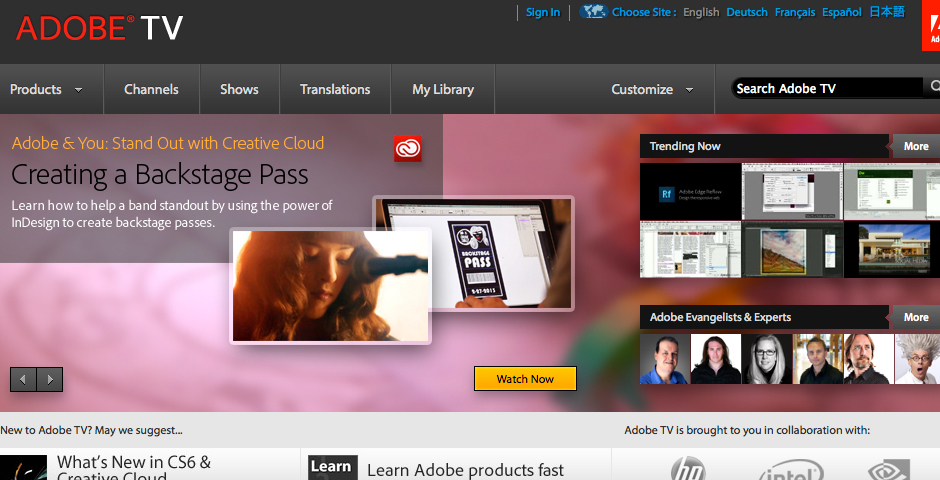940x480 pixels.
Task: Click the HP sponsor logo
Action: (688, 469)
